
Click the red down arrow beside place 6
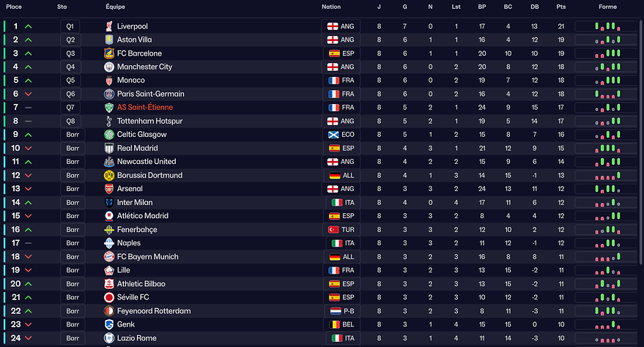pos(29,94)
